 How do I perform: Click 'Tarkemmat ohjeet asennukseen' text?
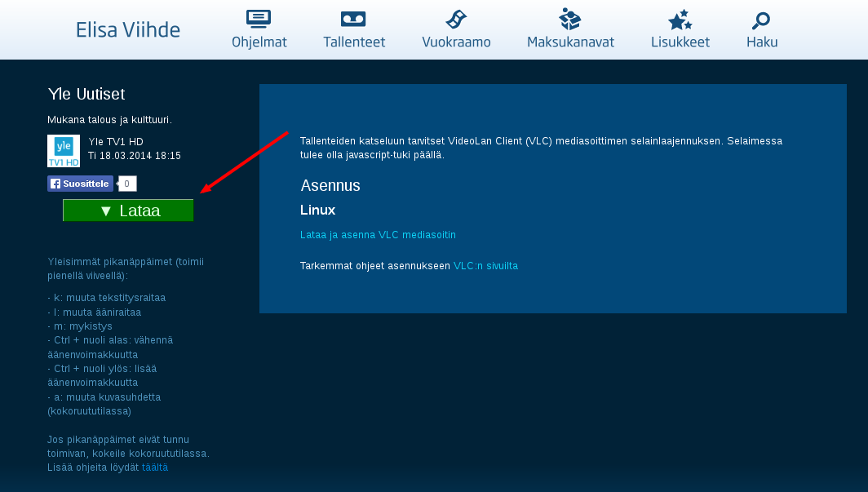pos(375,266)
